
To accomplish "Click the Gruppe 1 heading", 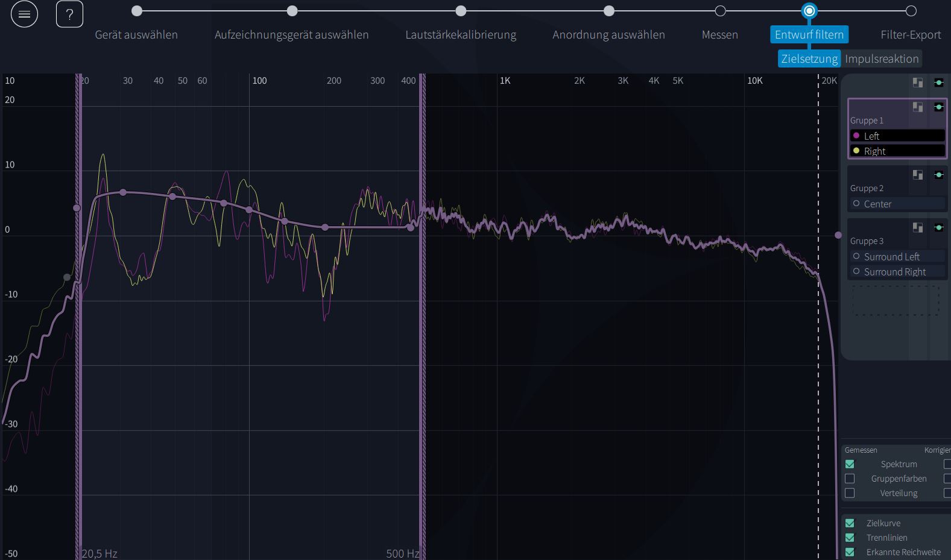I will coord(867,121).
